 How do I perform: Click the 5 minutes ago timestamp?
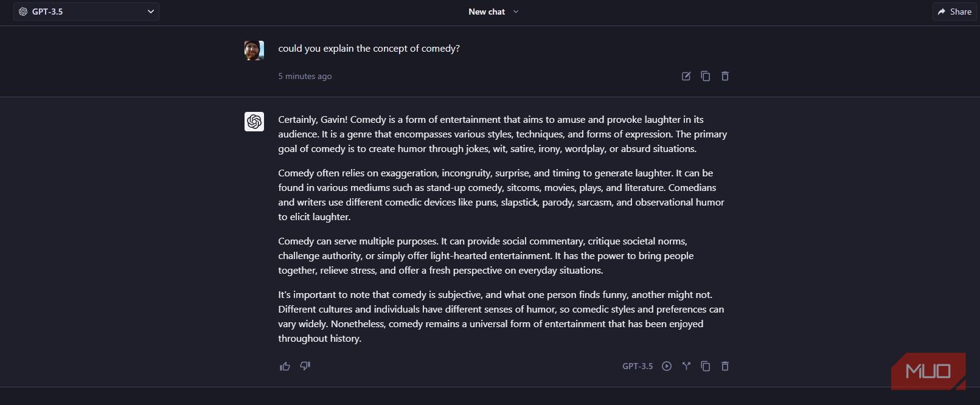click(305, 76)
